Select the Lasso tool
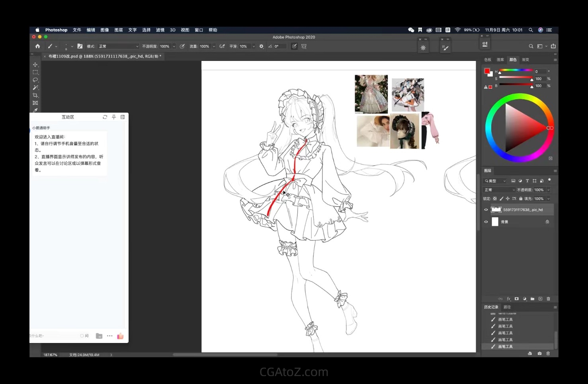 pos(35,80)
